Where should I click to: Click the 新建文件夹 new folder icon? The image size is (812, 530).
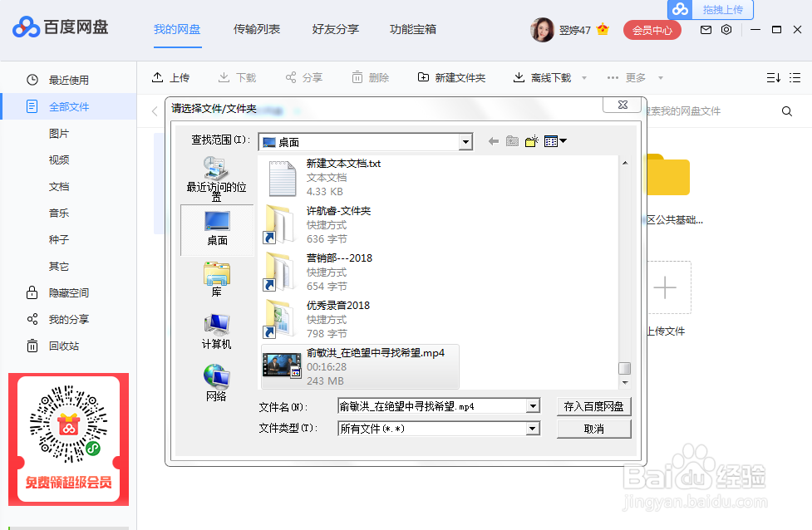[x=423, y=77]
